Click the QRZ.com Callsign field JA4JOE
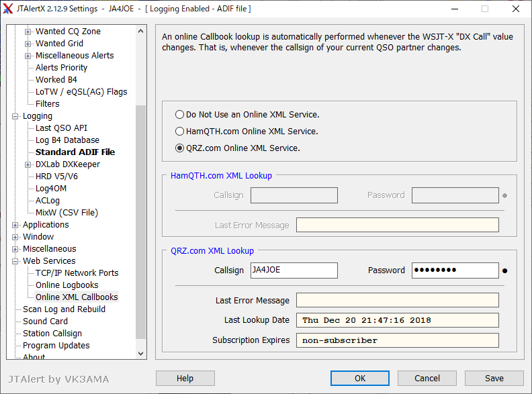 [294, 270]
